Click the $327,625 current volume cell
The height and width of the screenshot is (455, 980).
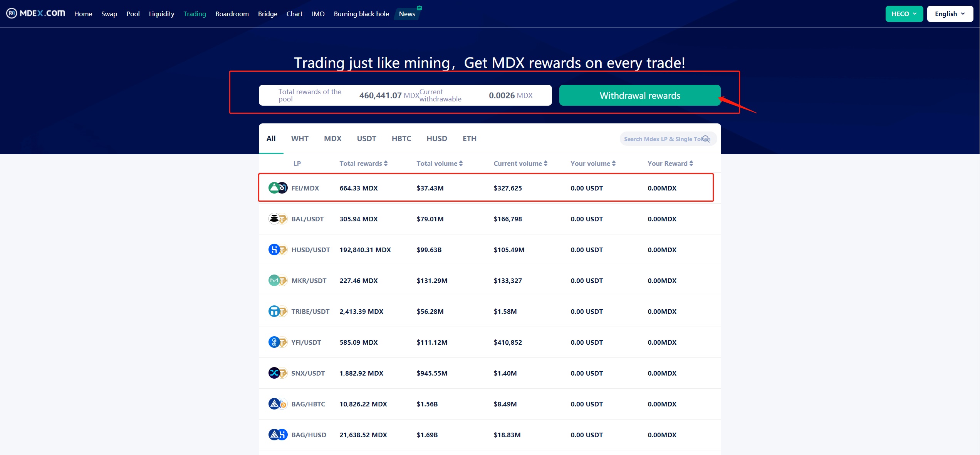click(x=508, y=188)
